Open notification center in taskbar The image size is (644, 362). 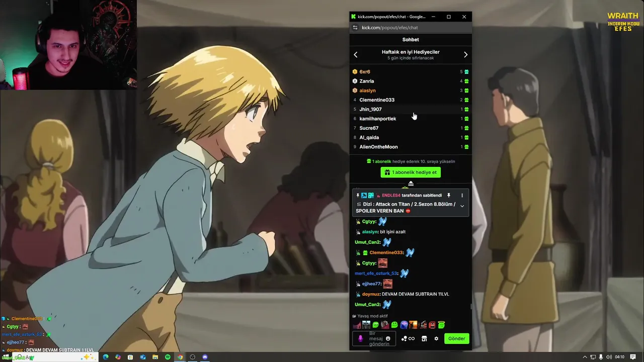(633, 357)
